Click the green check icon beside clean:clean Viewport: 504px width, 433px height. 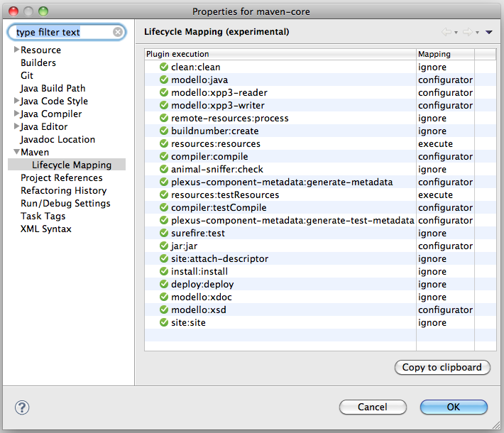point(164,67)
